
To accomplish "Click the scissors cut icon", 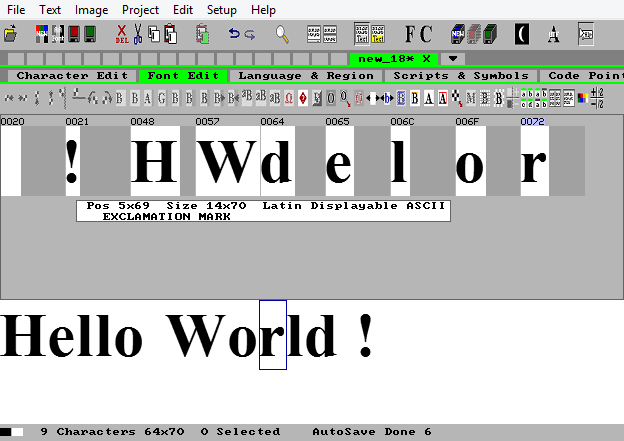I will [138, 34].
